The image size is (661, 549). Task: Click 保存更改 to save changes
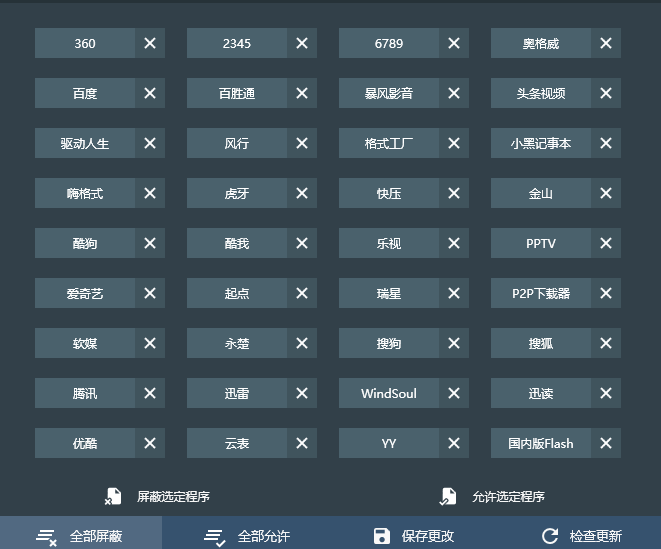(414, 536)
